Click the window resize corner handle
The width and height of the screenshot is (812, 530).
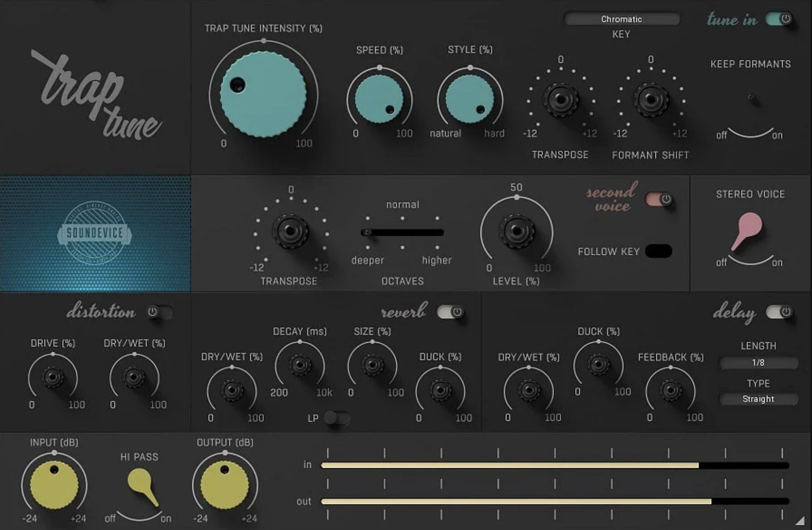tap(799, 520)
